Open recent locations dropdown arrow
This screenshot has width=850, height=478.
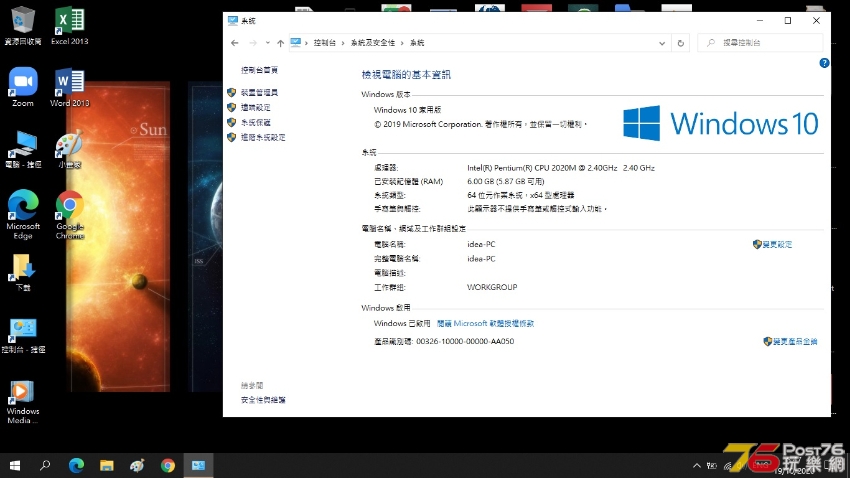pyautogui.click(x=267, y=43)
